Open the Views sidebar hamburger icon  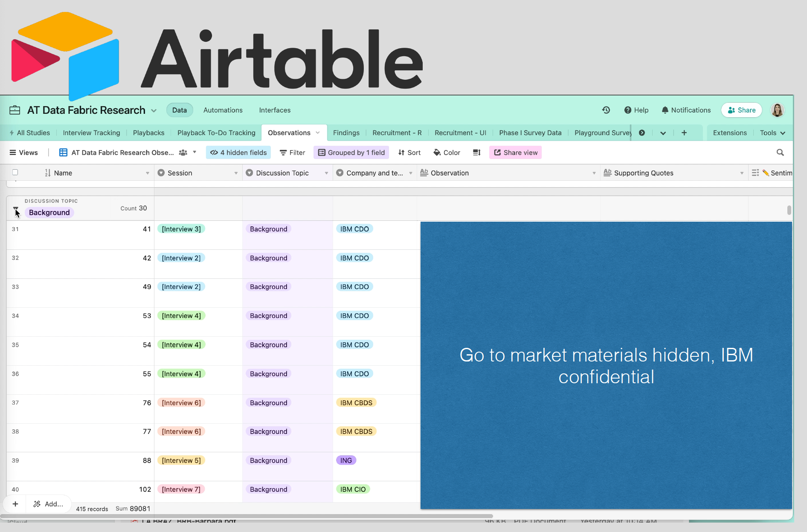13,153
